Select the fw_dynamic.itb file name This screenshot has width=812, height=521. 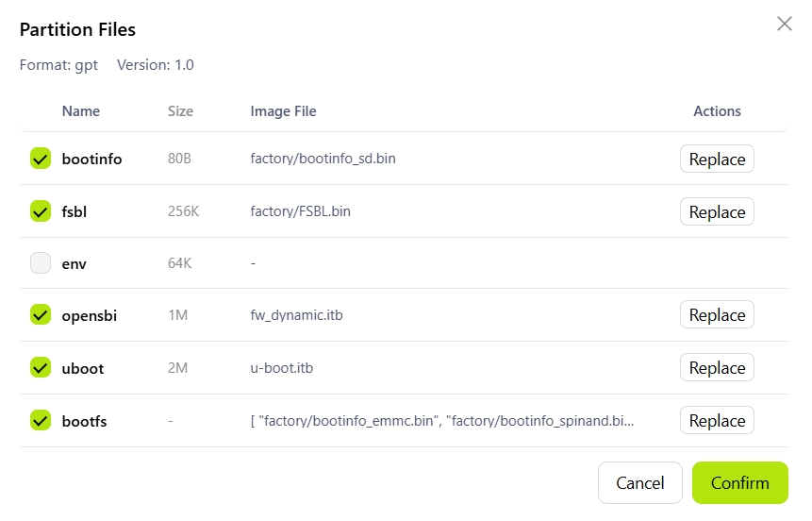297,315
